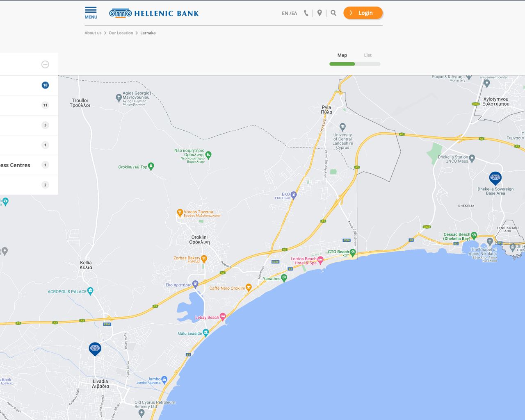Screen dimensions: 525x420
Task: Open the search magnifier icon
Action: (333, 13)
